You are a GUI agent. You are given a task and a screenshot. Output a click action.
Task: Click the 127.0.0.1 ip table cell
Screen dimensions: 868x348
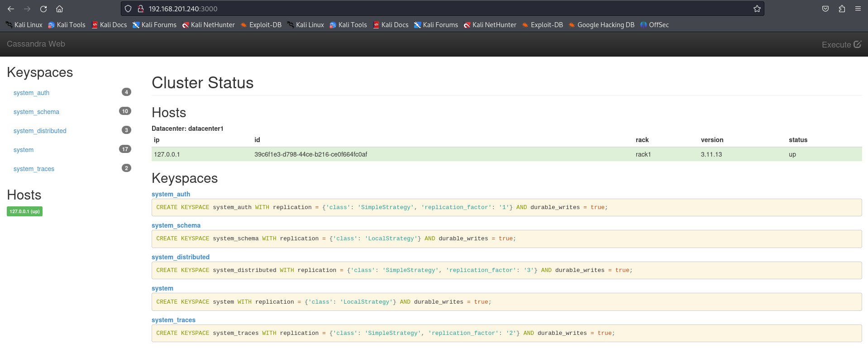[x=167, y=154]
